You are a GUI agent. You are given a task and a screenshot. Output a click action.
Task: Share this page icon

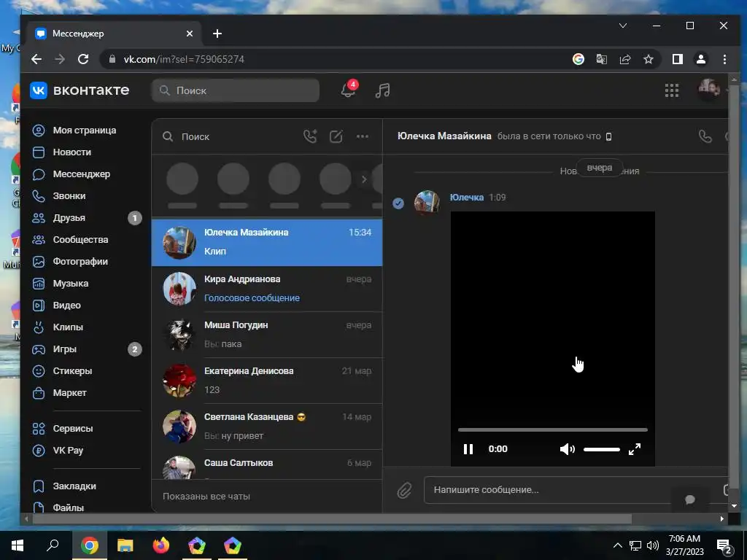tap(625, 59)
